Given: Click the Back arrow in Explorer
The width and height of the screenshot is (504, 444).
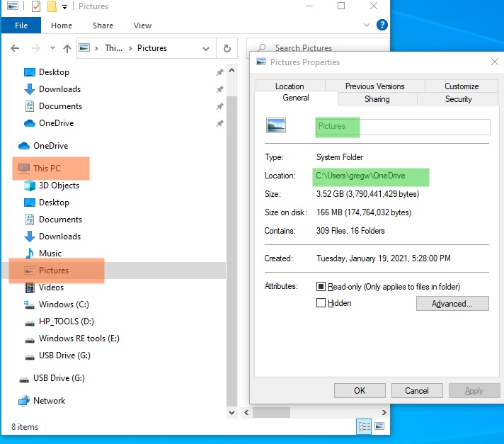Looking at the screenshot, I should [x=15, y=48].
